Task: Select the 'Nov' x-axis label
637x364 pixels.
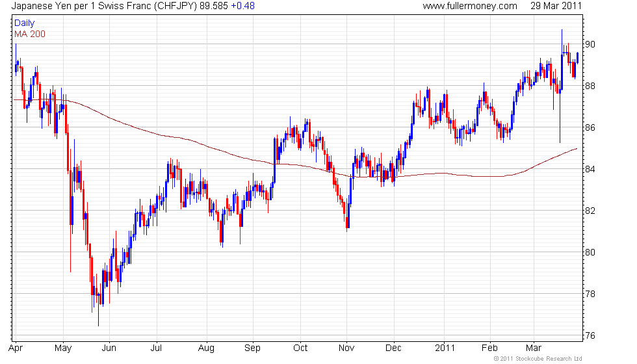Action: pos(346,348)
